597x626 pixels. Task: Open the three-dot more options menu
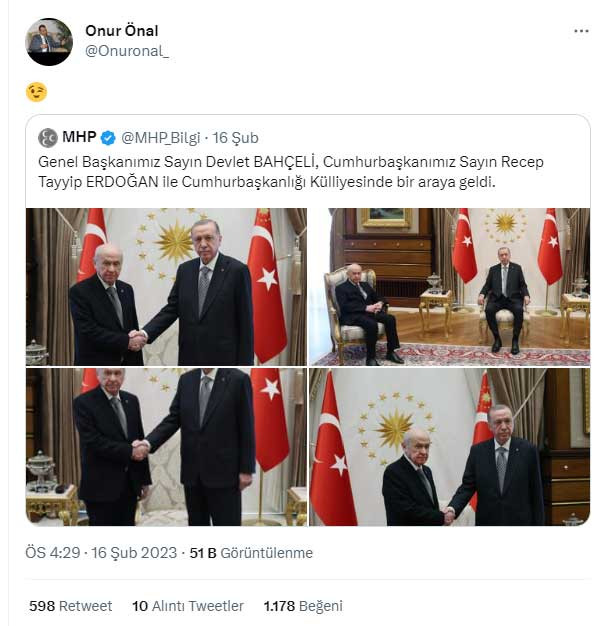581,31
